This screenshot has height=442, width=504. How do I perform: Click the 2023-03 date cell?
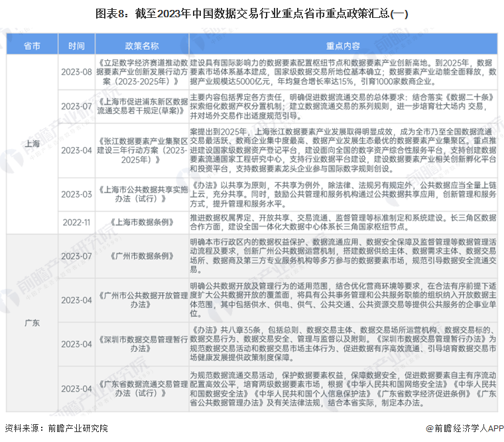click(76, 194)
